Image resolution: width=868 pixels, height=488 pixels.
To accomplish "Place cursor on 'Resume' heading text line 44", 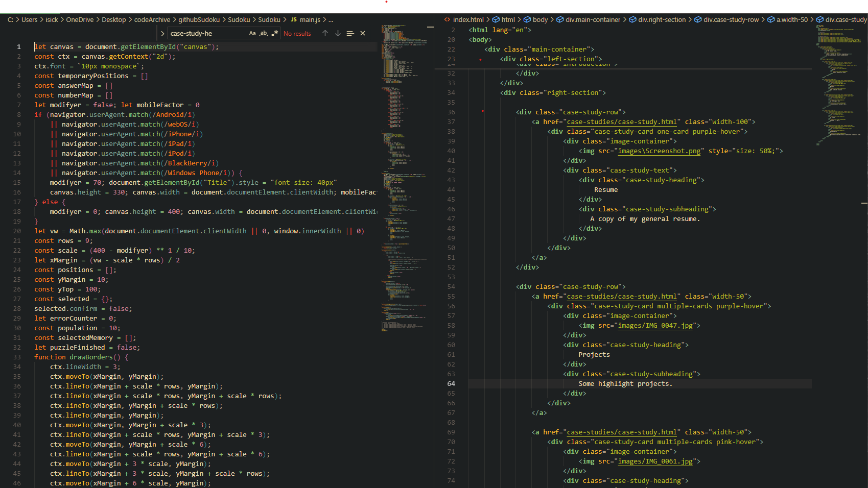I will coord(606,189).
